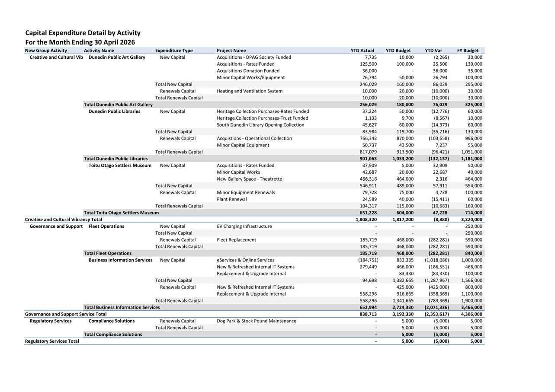555x392 pixels.
Task: Click the FY Budget value 3,466,000
Action: 472,307
